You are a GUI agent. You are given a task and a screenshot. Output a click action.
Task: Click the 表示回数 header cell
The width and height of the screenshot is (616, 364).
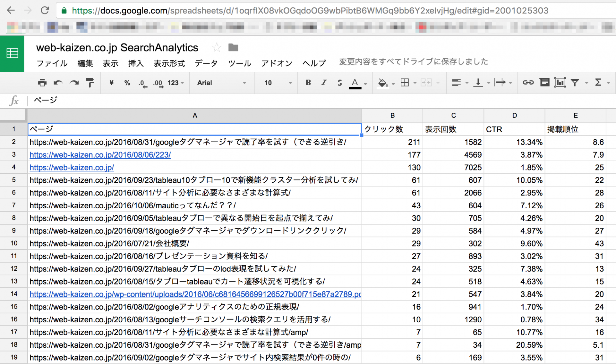453,129
